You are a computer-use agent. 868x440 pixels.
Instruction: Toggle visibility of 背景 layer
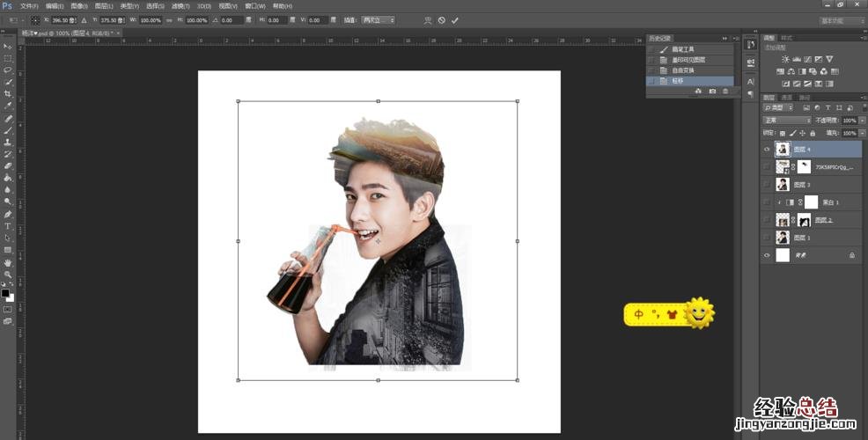[x=767, y=255]
